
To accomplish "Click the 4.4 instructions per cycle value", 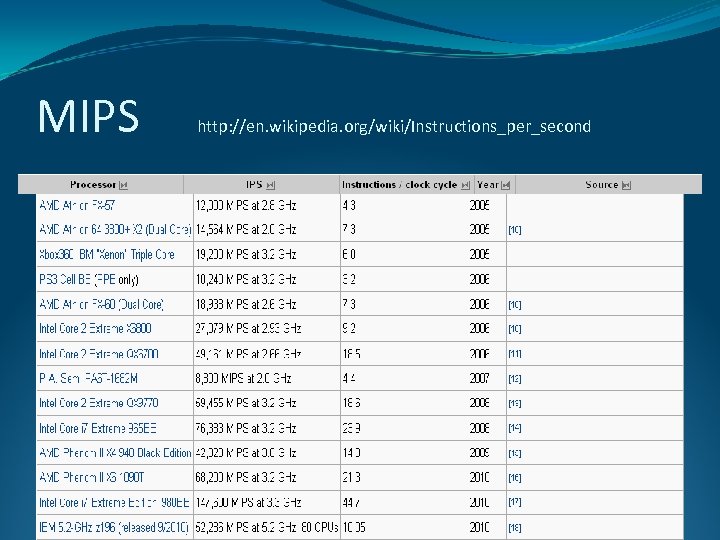I will coord(349,378).
